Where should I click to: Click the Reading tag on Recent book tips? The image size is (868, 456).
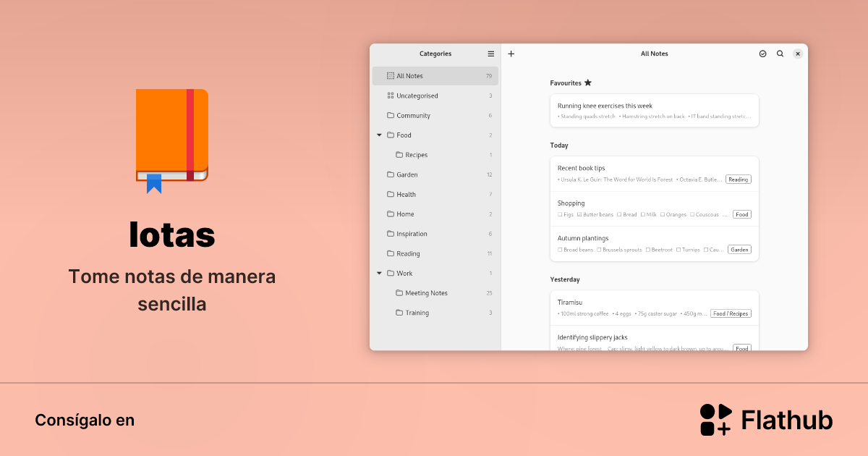(x=738, y=179)
